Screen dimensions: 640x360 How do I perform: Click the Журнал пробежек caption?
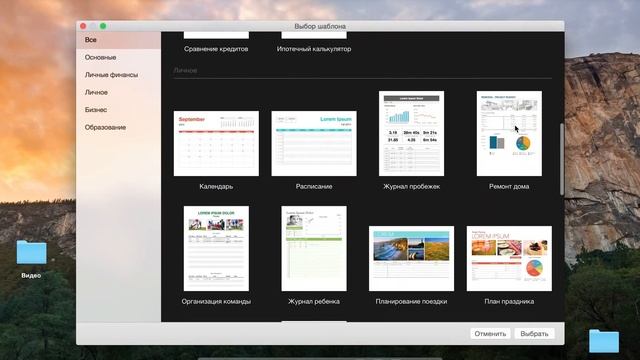click(x=411, y=187)
